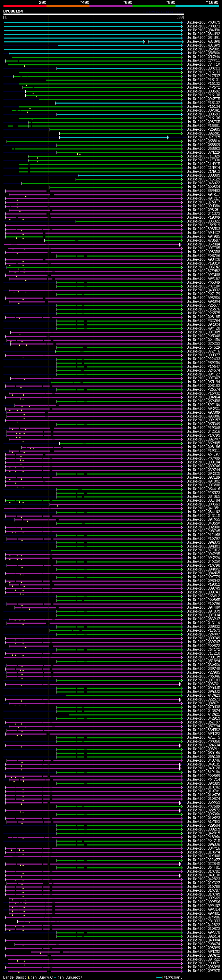Open hit UniRef100_Q5VBK1
This screenshot has width=222, height=980.
click(x=203, y=49)
